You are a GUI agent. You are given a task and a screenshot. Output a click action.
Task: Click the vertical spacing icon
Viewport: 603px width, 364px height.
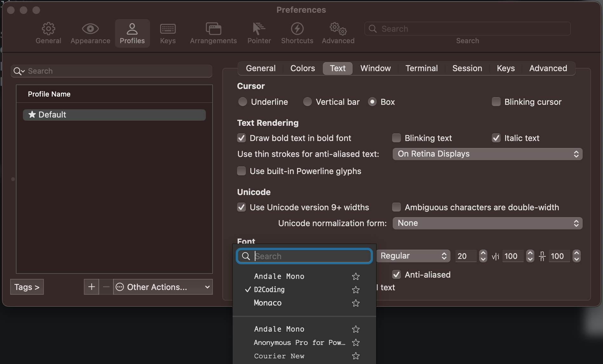(x=542, y=256)
